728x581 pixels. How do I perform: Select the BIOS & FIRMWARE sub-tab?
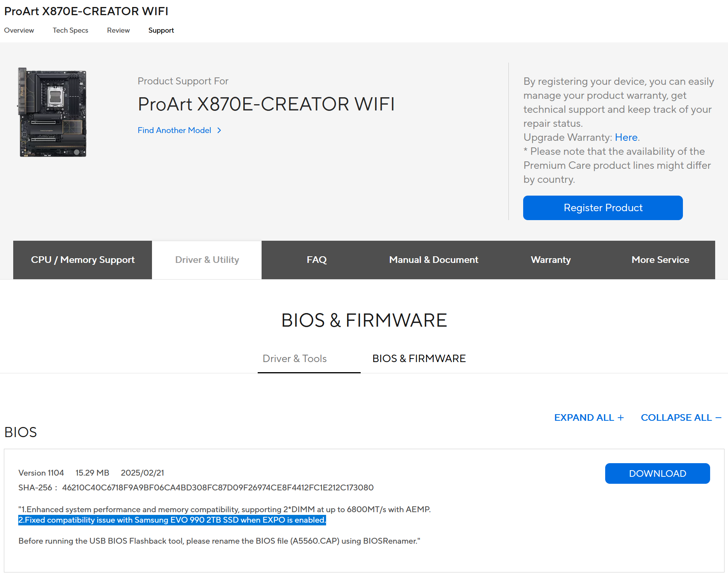tap(419, 359)
